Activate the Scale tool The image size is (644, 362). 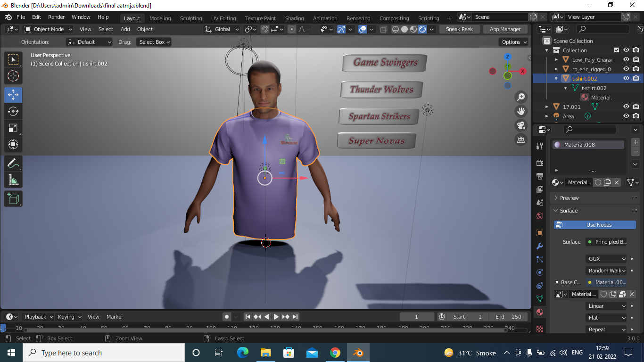click(13, 128)
